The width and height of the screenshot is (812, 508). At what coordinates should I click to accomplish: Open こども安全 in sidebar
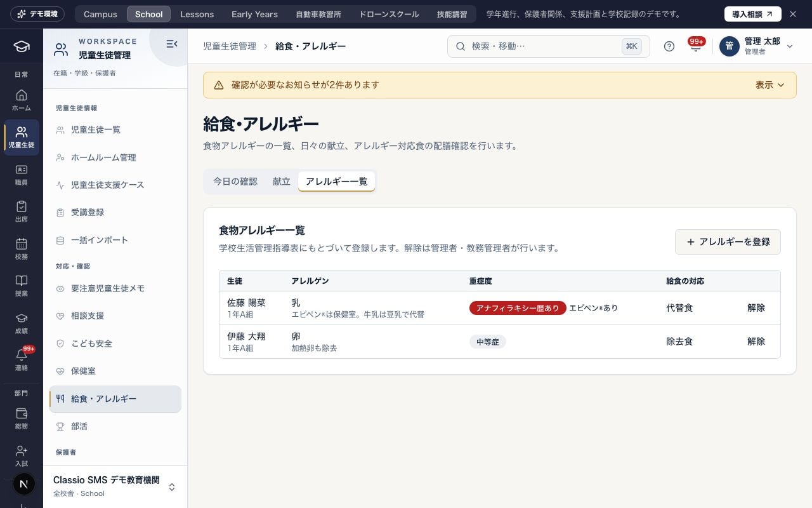(115, 344)
